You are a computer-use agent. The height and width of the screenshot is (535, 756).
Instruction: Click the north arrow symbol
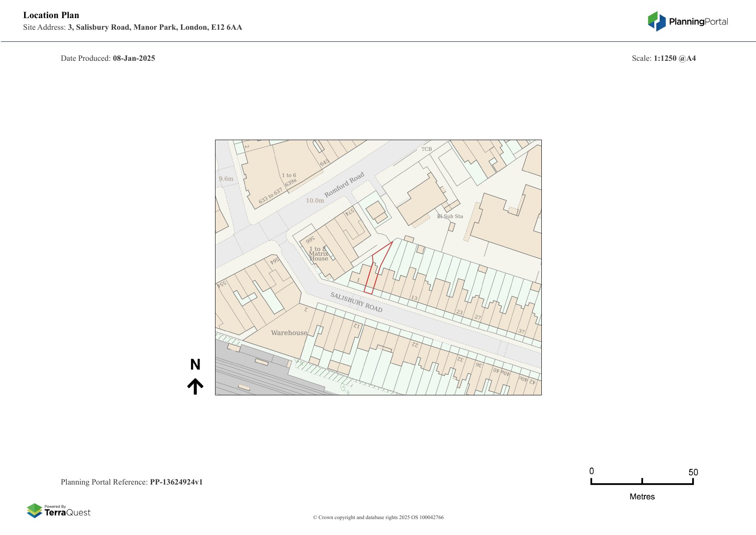(x=195, y=386)
